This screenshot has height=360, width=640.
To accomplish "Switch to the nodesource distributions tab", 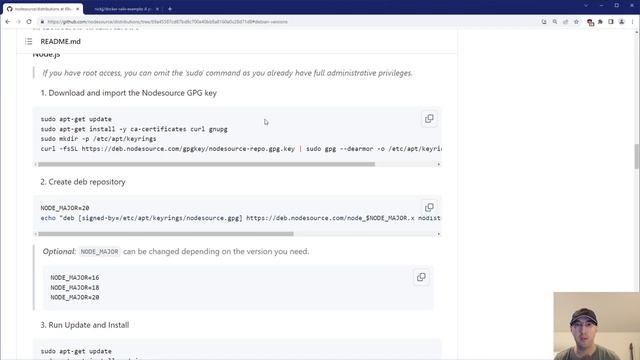I will tap(43, 9).
